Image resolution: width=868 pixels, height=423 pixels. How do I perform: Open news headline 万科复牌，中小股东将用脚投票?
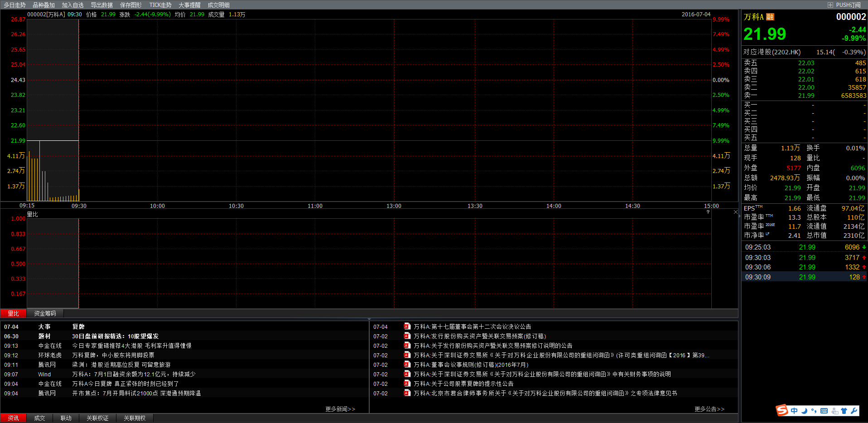coord(113,356)
